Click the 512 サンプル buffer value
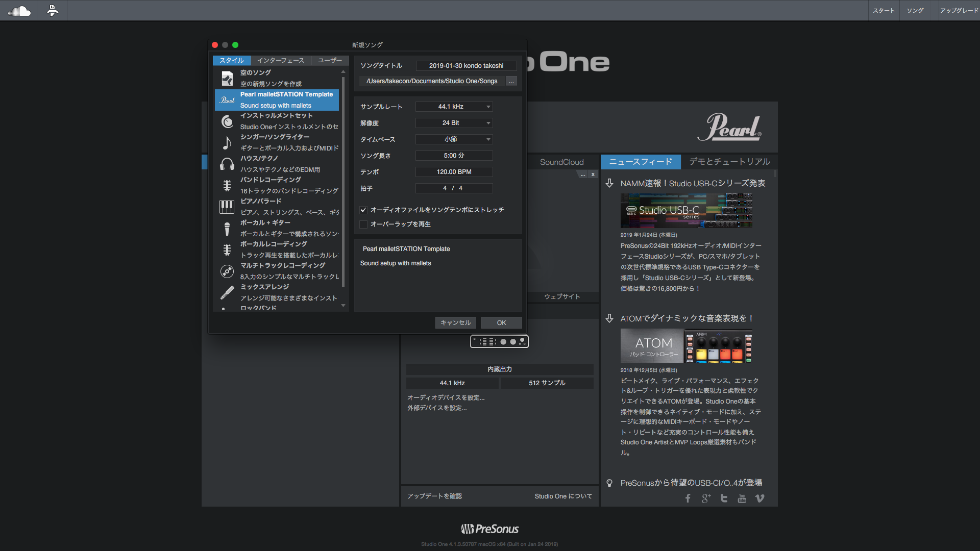Viewport: 980px width, 551px height. [547, 383]
